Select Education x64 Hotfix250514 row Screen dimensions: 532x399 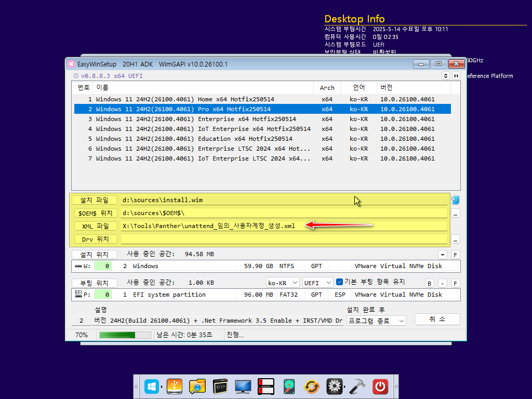tap(262, 138)
